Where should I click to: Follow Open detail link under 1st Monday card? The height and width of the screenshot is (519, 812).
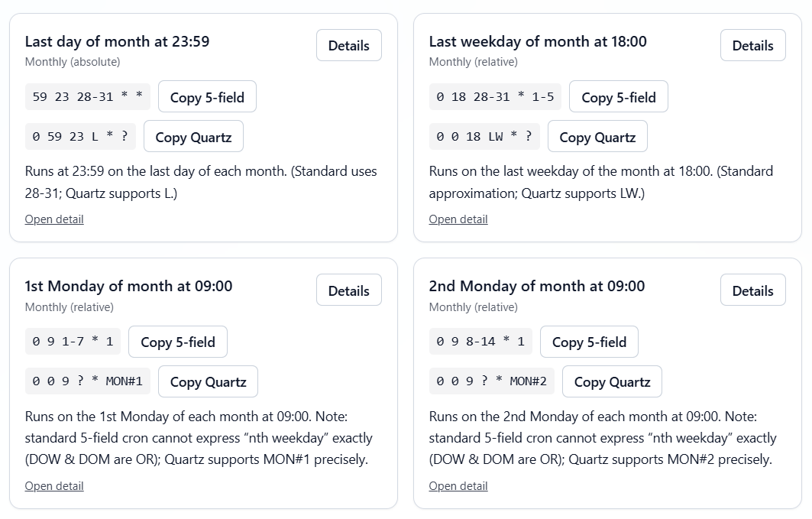(x=54, y=486)
